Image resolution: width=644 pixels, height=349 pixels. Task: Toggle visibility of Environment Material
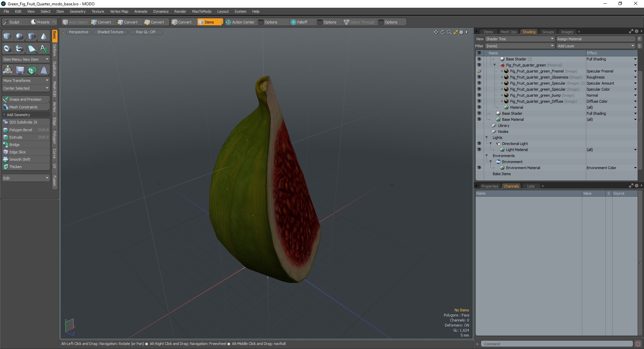point(479,168)
